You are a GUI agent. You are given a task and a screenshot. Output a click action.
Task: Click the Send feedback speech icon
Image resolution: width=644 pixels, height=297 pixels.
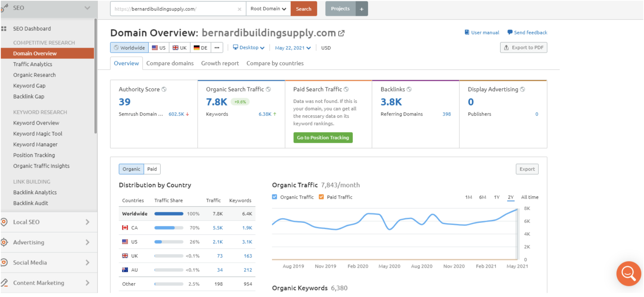pyautogui.click(x=510, y=33)
